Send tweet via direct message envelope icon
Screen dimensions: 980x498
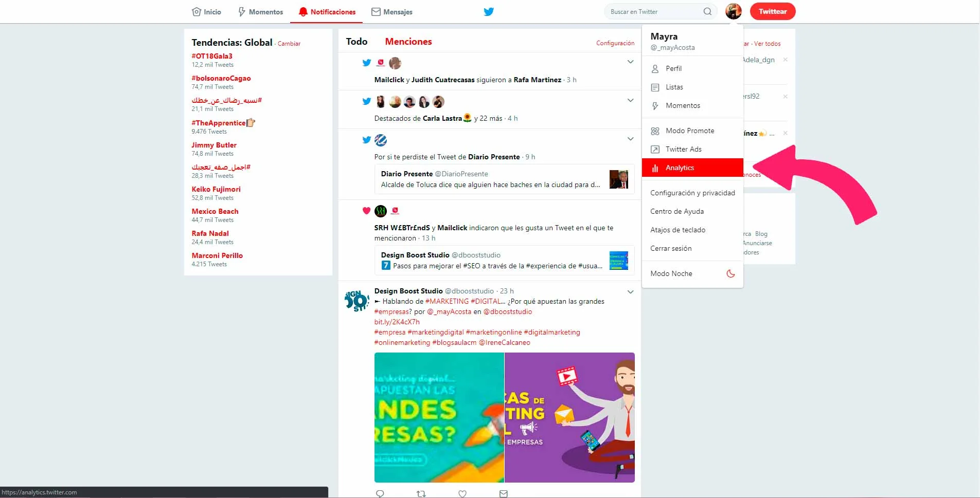point(504,493)
